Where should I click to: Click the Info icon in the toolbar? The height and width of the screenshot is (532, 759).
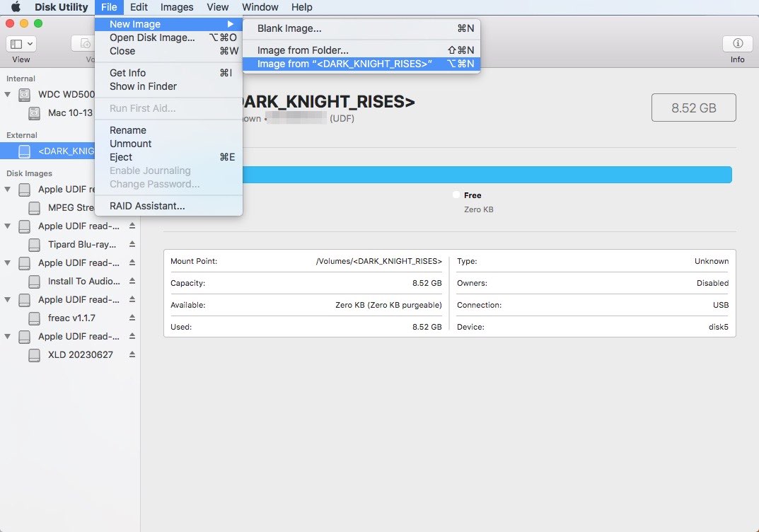(x=737, y=44)
